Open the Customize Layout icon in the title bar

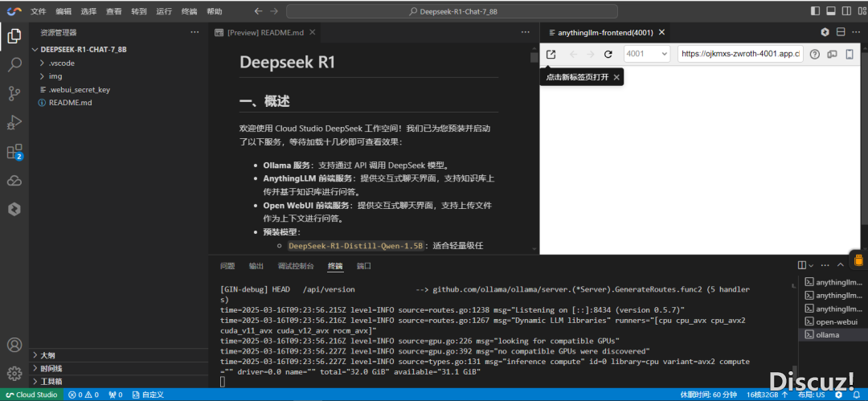860,11
